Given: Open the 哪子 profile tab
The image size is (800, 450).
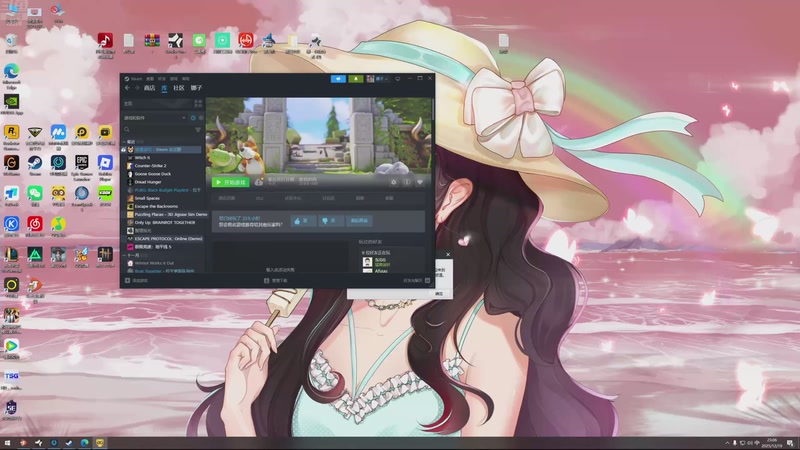Looking at the screenshot, I should point(196,88).
